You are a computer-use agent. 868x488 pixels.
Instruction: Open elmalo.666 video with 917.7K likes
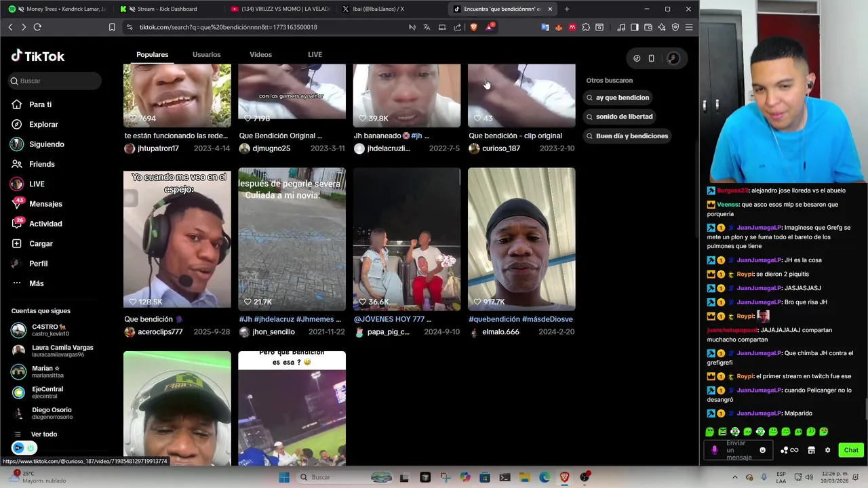521,238
